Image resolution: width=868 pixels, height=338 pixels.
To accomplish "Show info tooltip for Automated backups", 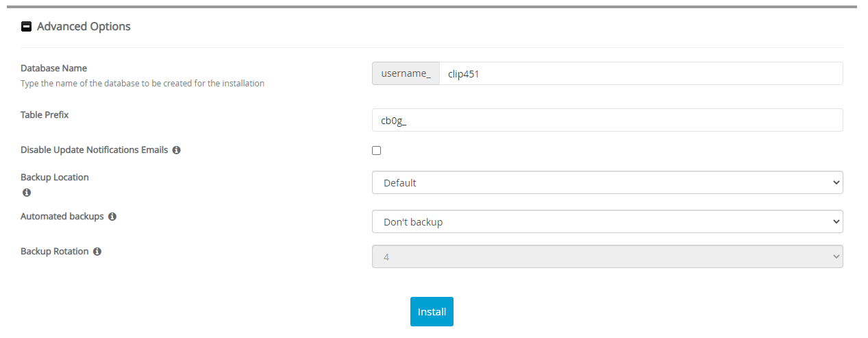I will (x=112, y=217).
